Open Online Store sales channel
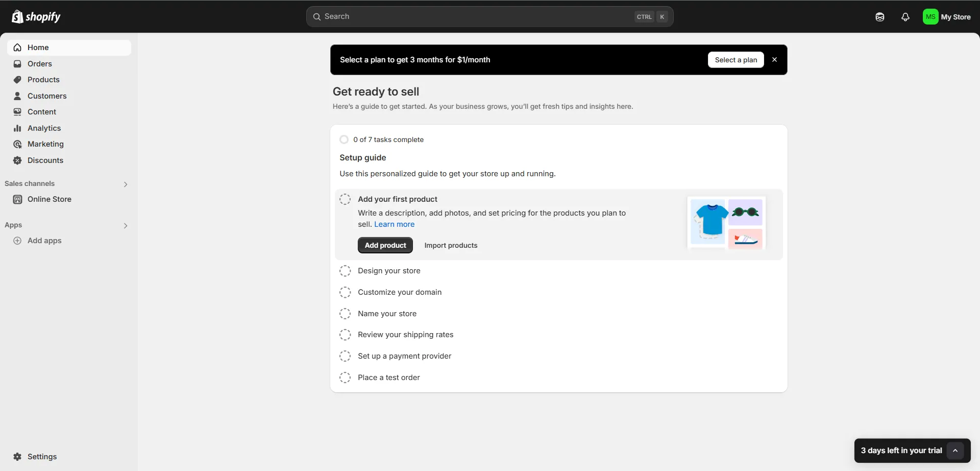This screenshot has width=980, height=471. (49, 199)
